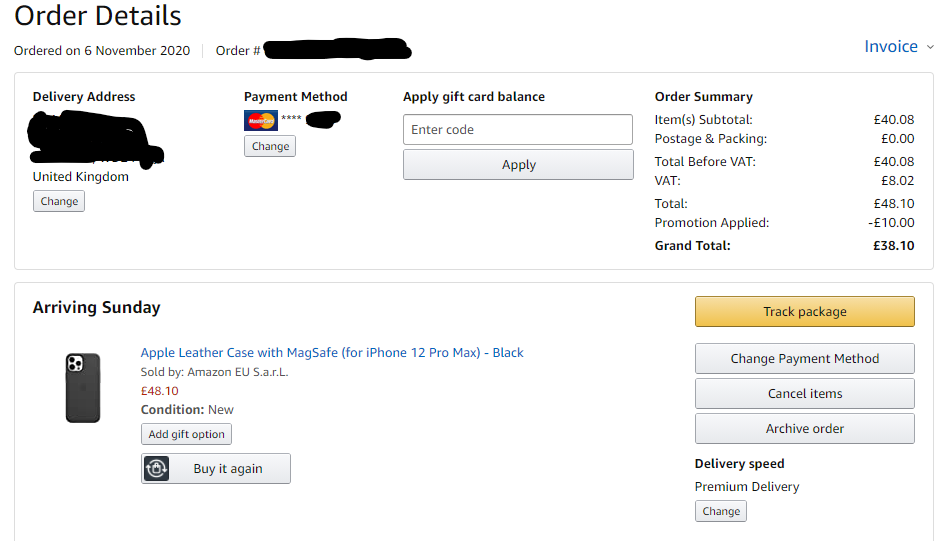
Task: Click Change Payment Method button
Action: [x=804, y=358]
